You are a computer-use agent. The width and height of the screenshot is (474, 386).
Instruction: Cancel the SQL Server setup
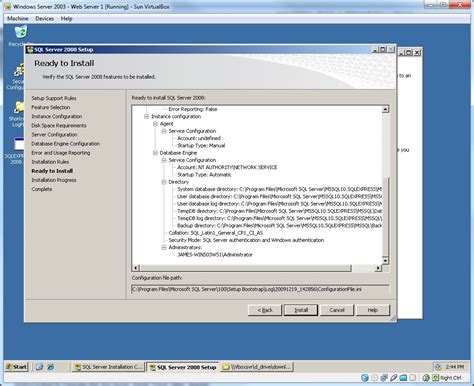[x=337, y=310]
